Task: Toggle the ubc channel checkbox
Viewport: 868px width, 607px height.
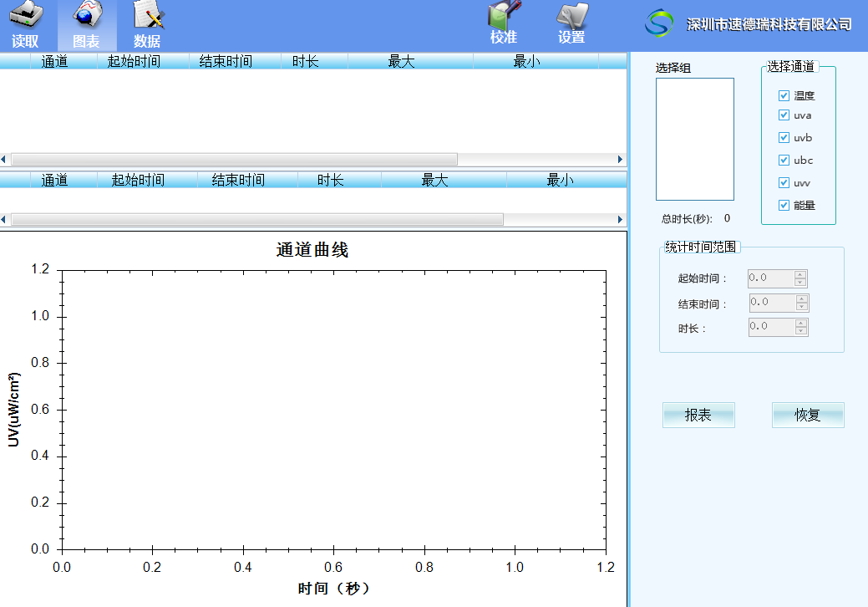Action: point(784,160)
